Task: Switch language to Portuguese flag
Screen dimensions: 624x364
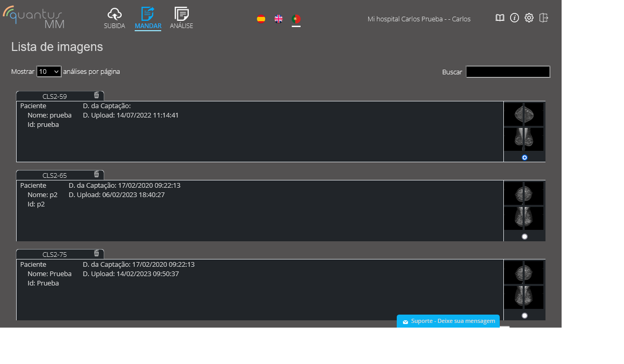Action: coord(296,19)
